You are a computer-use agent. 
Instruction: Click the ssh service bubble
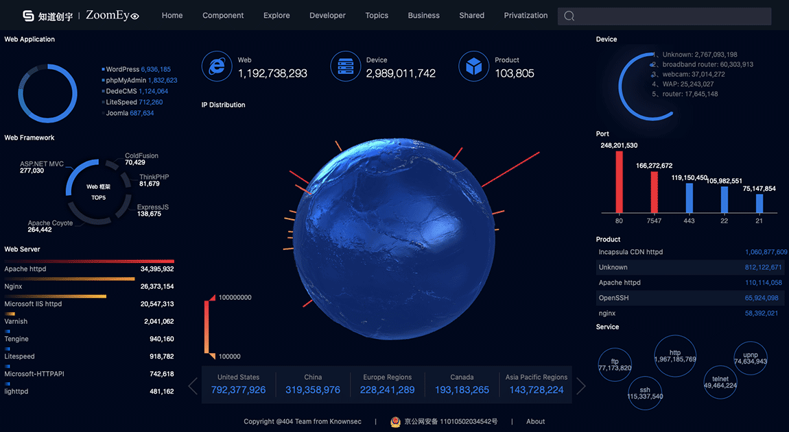click(x=645, y=393)
